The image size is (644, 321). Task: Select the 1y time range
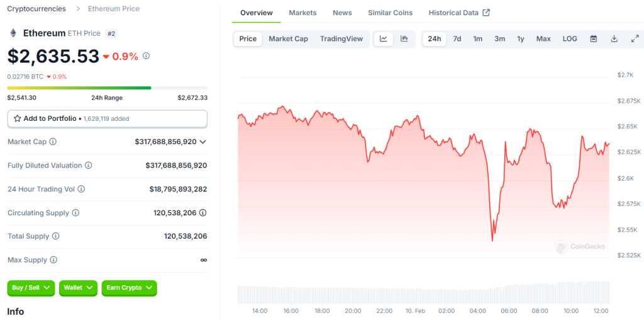click(x=521, y=38)
